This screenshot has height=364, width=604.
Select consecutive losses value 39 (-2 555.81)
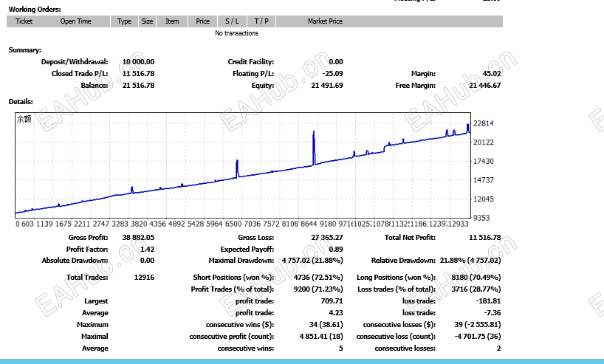pos(478,325)
